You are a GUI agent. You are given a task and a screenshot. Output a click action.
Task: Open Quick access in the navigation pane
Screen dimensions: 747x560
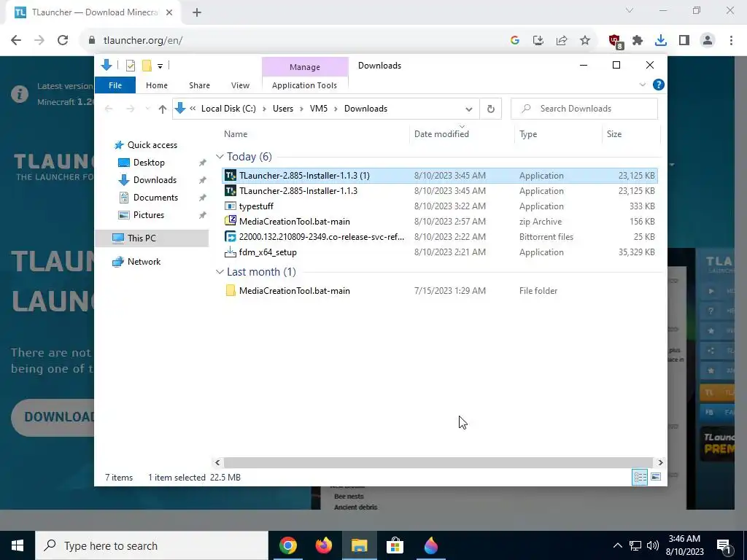152,145
